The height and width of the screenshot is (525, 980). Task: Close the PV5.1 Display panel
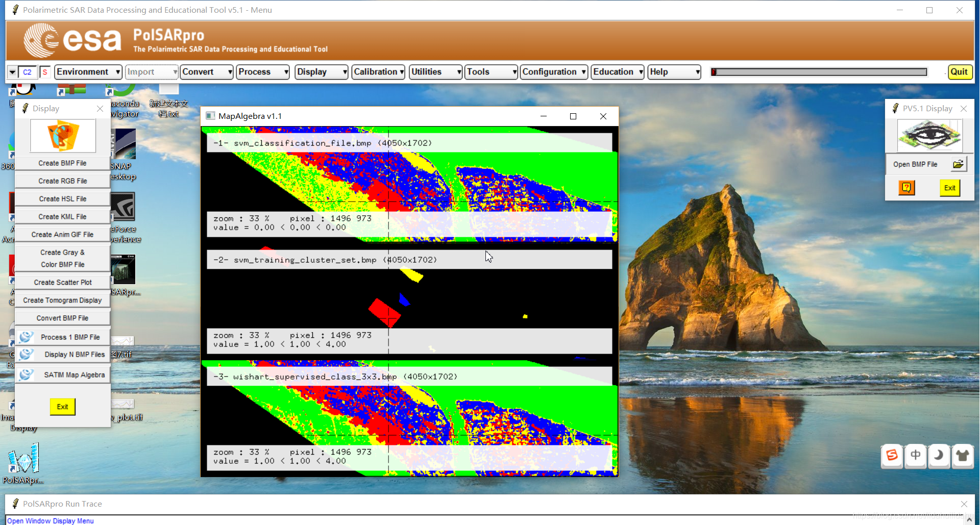point(964,109)
